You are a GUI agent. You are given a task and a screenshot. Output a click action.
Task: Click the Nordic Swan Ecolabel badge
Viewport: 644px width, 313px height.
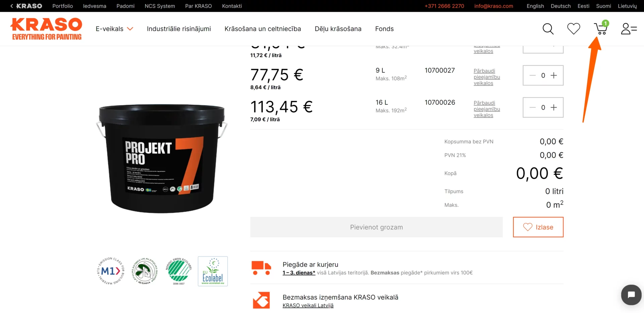179,271
